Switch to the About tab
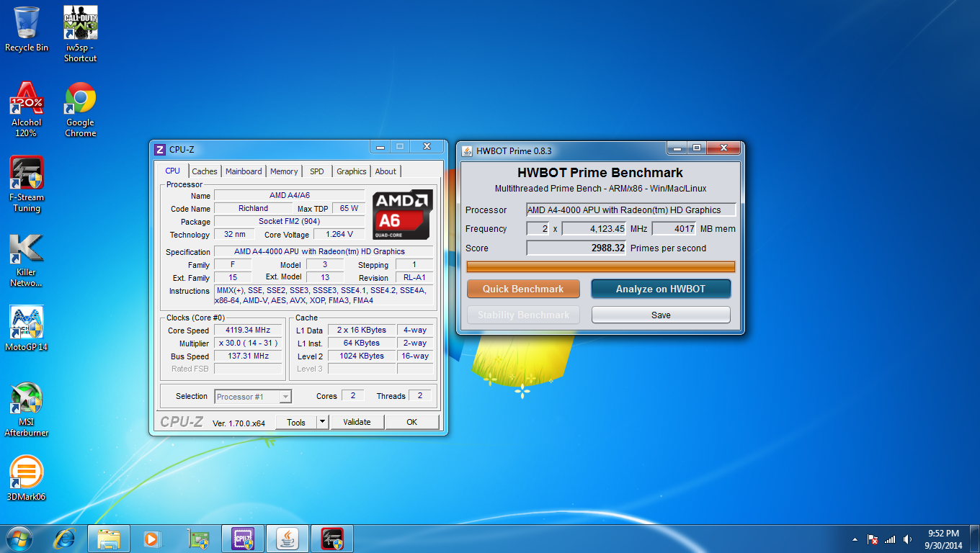This screenshot has width=980, height=553. click(x=386, y=171)
